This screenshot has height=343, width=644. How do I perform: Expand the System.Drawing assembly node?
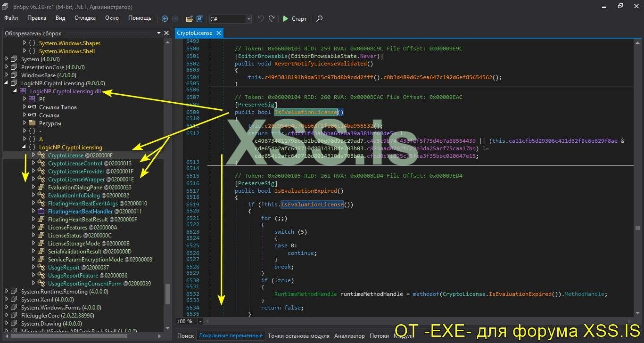pyautogui.click(x=7, y=324)
